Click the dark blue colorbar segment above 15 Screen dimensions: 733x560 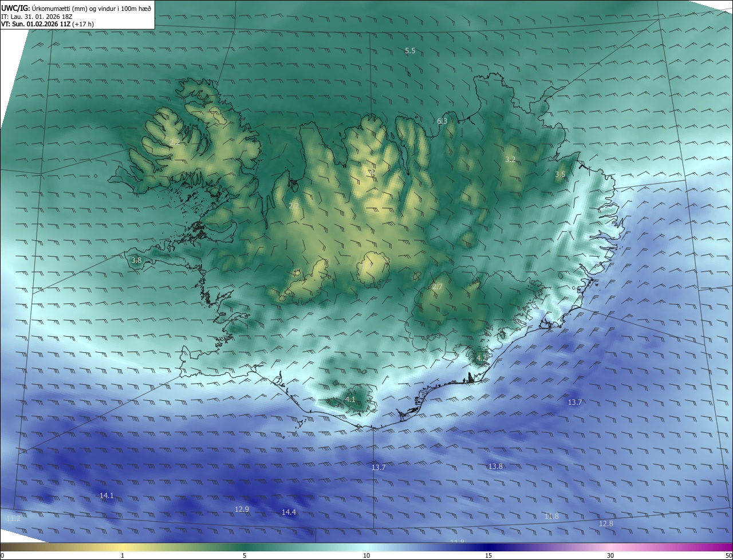(x=488, y=547)
